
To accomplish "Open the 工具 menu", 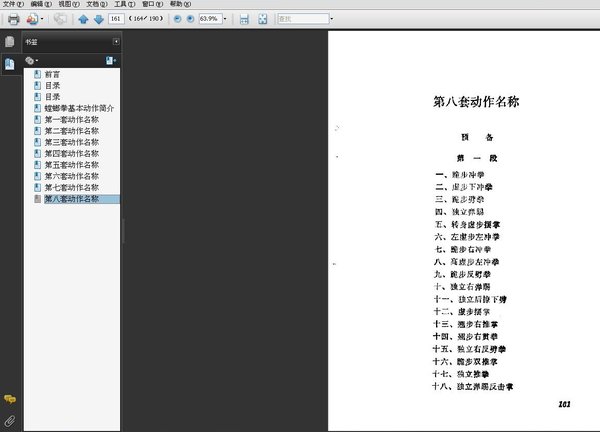I will click(124, 4).
